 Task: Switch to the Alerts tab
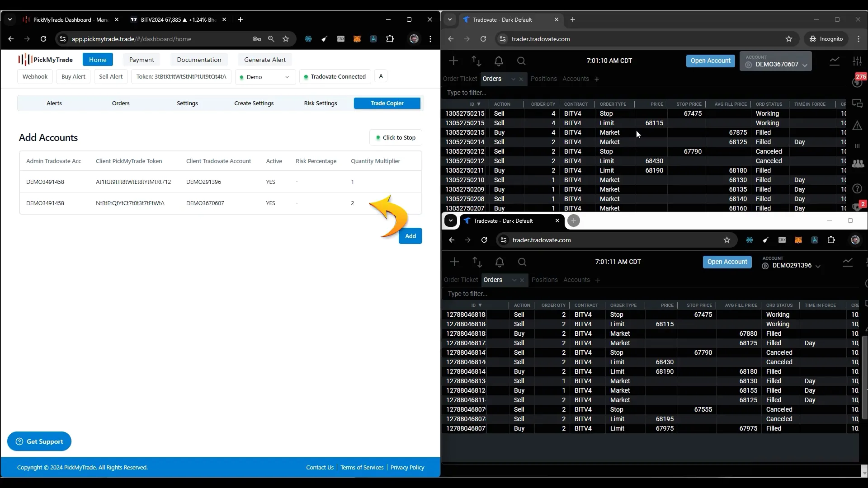(x=54, y=103)
